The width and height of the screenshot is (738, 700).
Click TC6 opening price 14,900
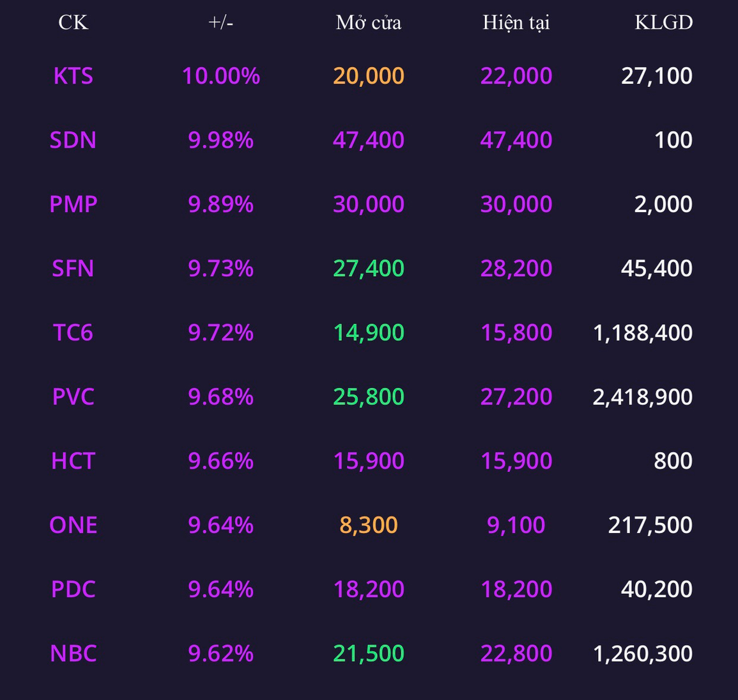369,333
